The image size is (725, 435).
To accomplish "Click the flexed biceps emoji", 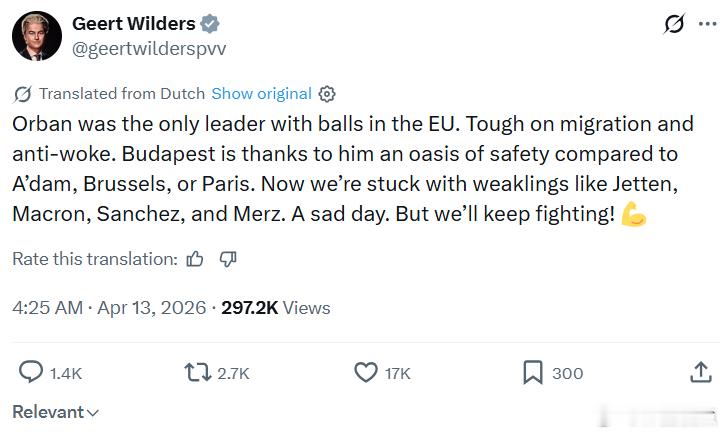I will [634, 215].
